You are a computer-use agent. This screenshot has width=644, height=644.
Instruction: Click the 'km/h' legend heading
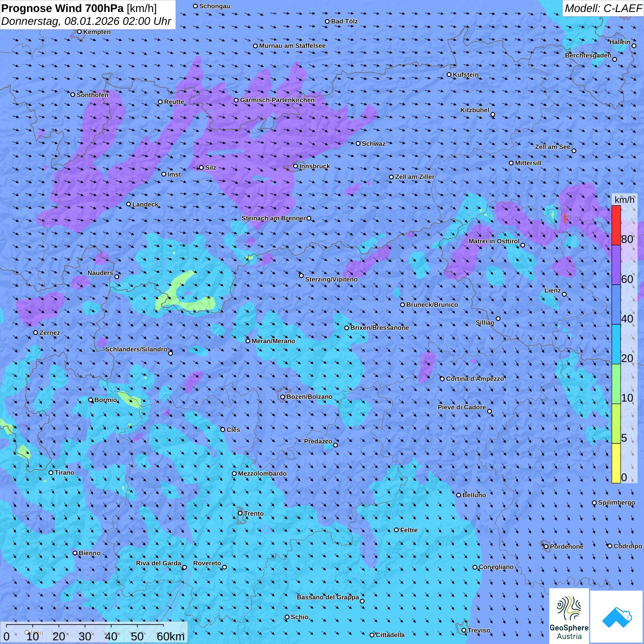click(624, 200)
